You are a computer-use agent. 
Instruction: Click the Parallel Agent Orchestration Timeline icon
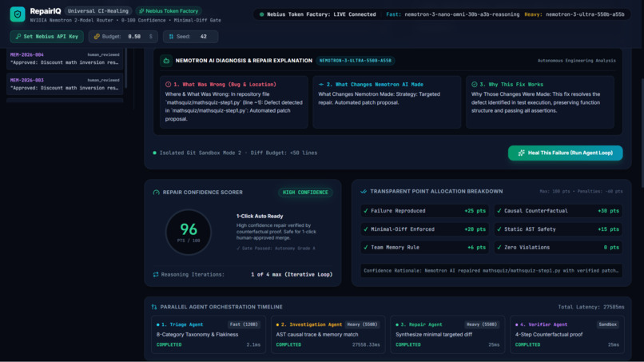coord(154,307)
